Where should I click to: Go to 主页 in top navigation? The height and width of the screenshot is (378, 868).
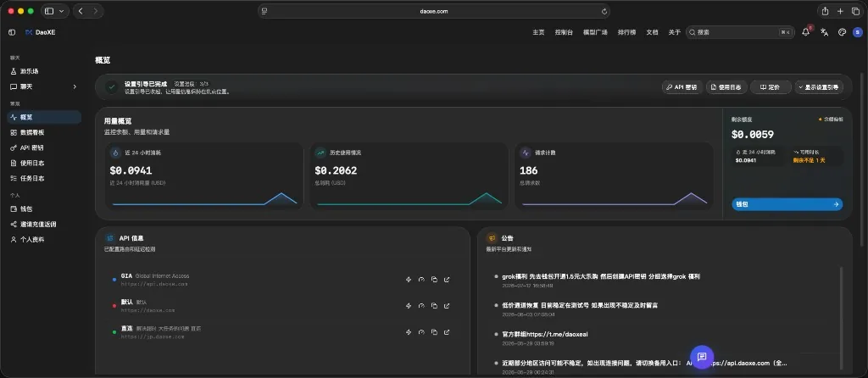[538, 32]
